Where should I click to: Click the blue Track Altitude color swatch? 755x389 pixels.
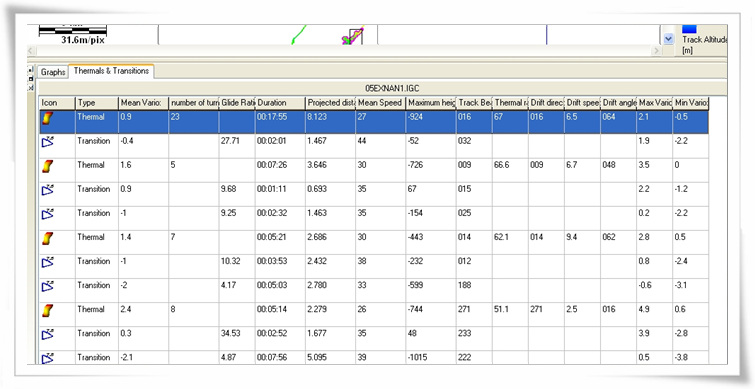[x=690, y=29]
